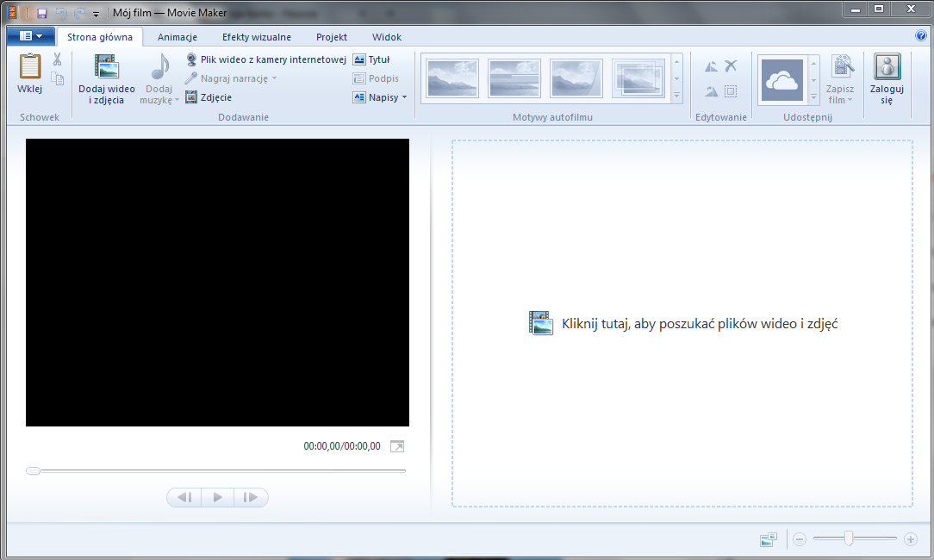Click the remove X icon in Edytowanie
This screenshot has height=560, width=934.
click(x=731, y=65)
